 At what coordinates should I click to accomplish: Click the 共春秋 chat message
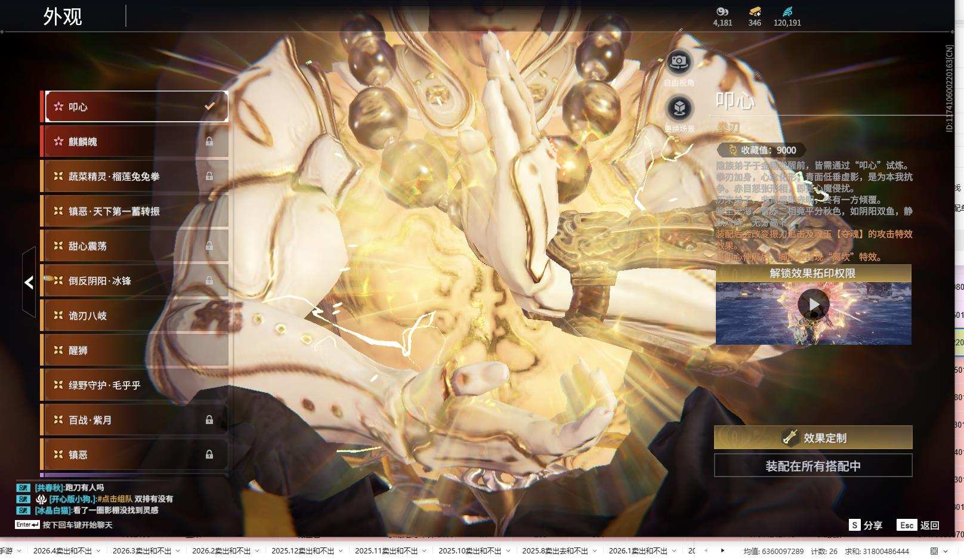69,487
